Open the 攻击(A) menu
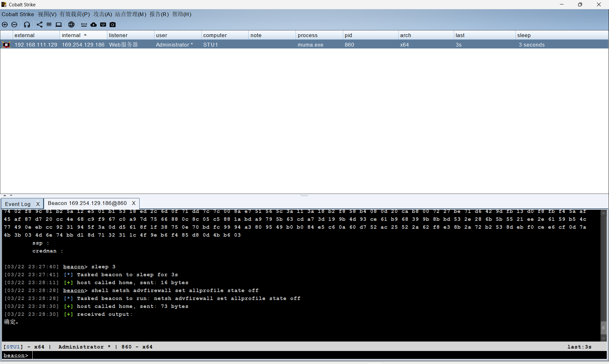Image resolution: width=609 pixels, height=364 pixels. tap(103, 14)
